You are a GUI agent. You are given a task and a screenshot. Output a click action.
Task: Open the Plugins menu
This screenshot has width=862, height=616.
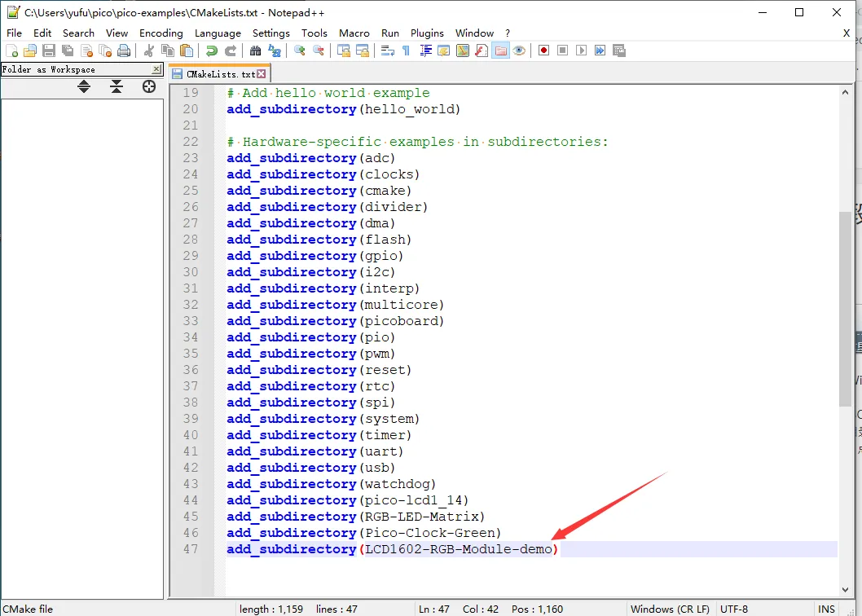(427, 33)
